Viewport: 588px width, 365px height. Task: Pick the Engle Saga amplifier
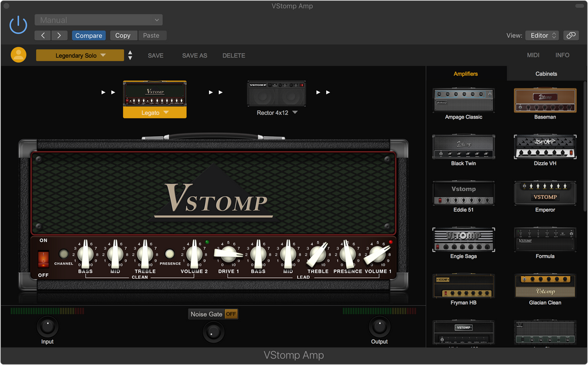(x=463, y=240)
